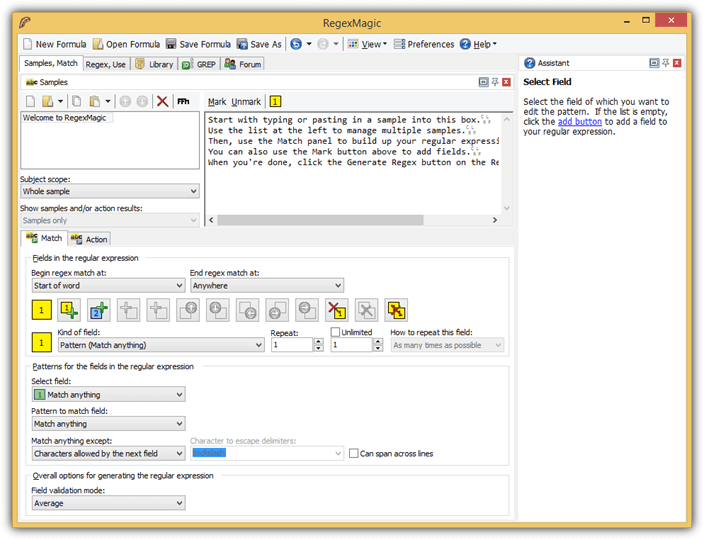Open the View menu
This screenshot has width=704, height=539.
click(x=367, y=44)
